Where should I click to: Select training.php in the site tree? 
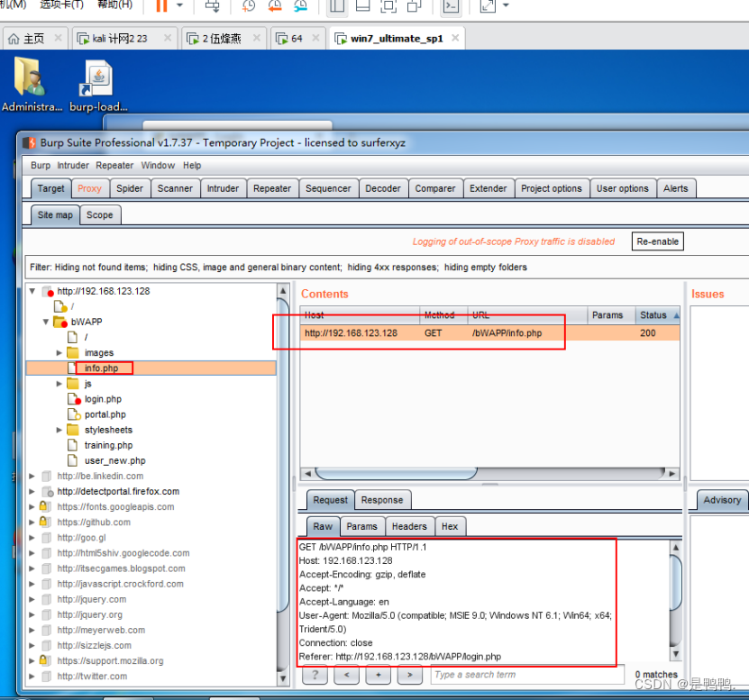click(x=108, y=445)
